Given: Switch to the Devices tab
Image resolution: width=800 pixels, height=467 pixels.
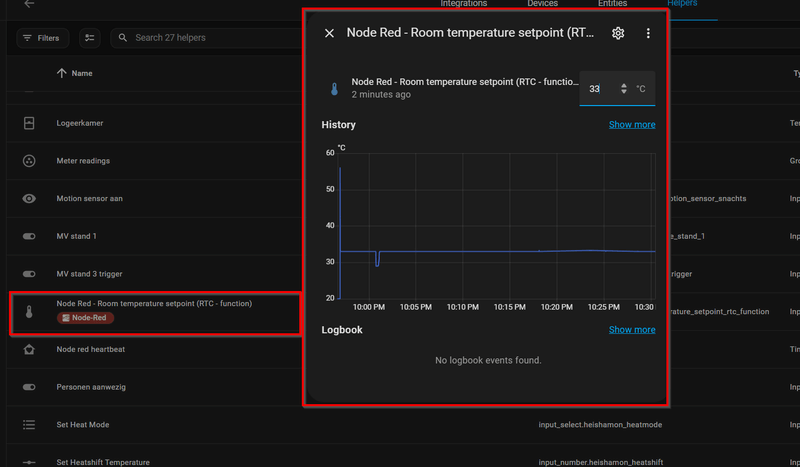Looking at the screenshot, I should (x=542, y=4).
